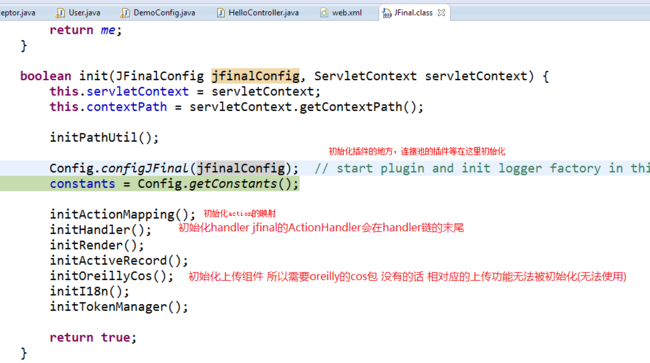The width and height of the screenshot is (650, 363).
Task: Click the return me statement
Action: pos(86,30)
